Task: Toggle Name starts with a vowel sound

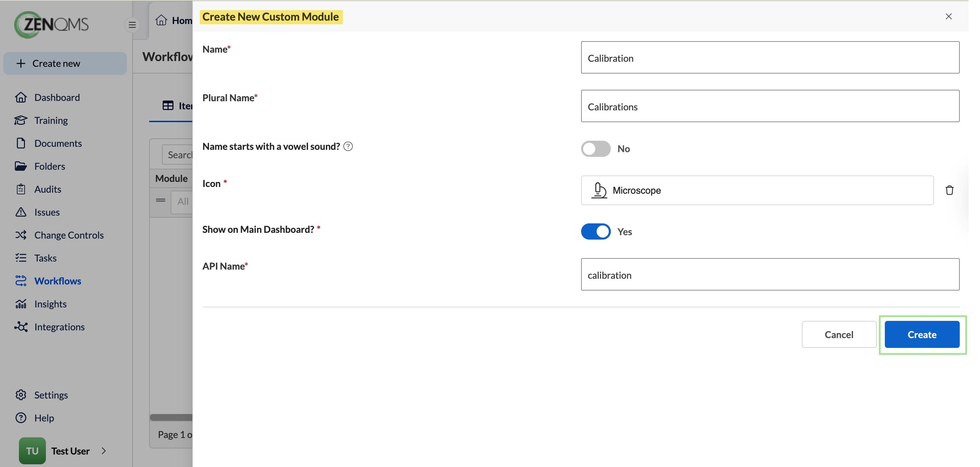Action: click(x=595, y=149)
